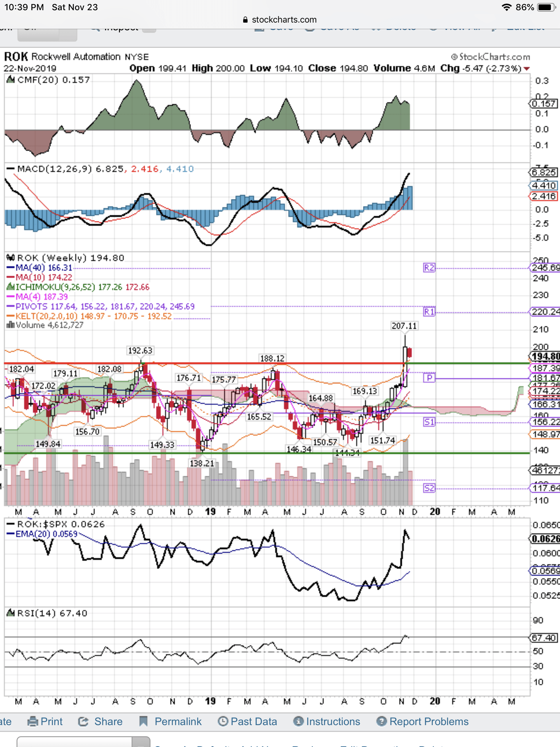Viewport: 560px width, 747px height.
Task: Click the 138.21 low price label
Action: pos(202,463)
